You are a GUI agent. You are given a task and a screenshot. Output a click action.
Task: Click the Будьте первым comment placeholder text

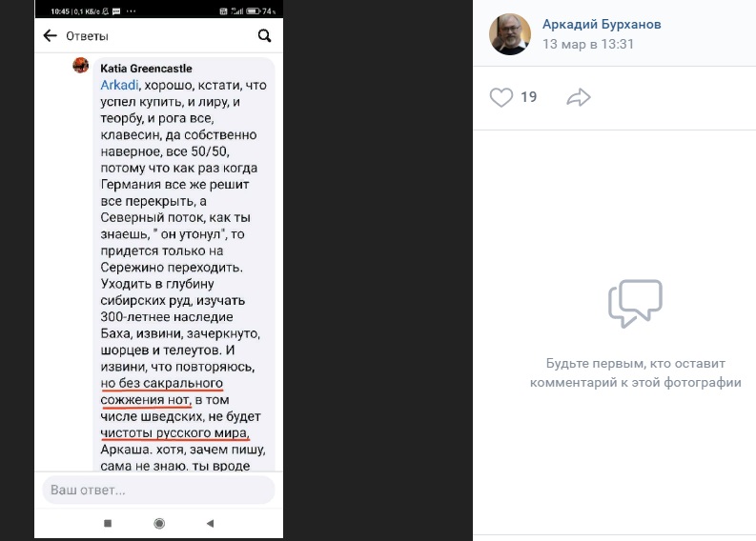[636, 372]
